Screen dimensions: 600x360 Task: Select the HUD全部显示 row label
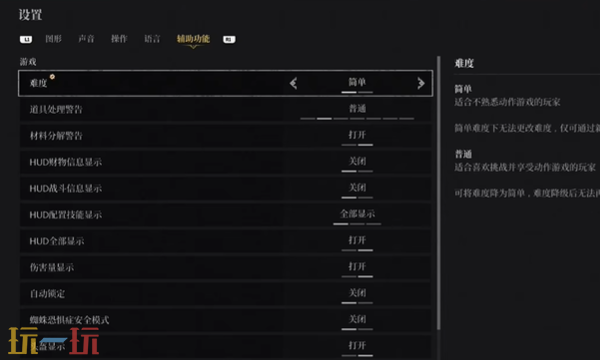point(57,241)
